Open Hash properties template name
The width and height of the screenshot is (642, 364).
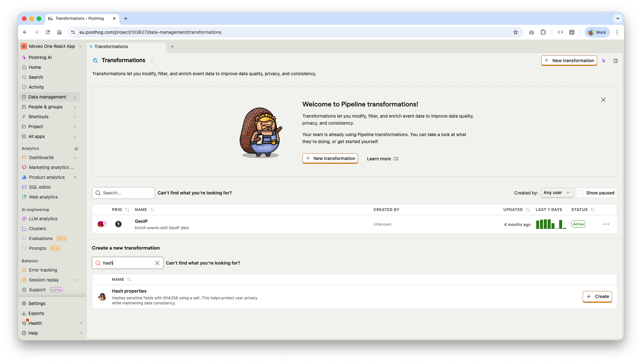129,291
